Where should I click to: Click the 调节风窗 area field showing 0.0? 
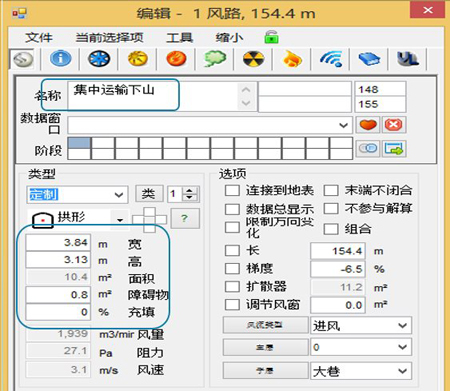[x=338, y=305]
